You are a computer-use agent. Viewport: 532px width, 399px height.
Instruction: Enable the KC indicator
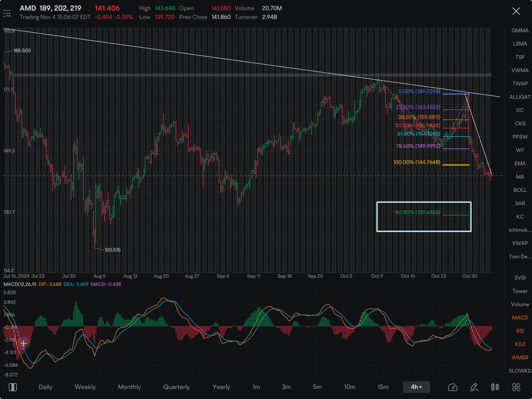[520, 216]
